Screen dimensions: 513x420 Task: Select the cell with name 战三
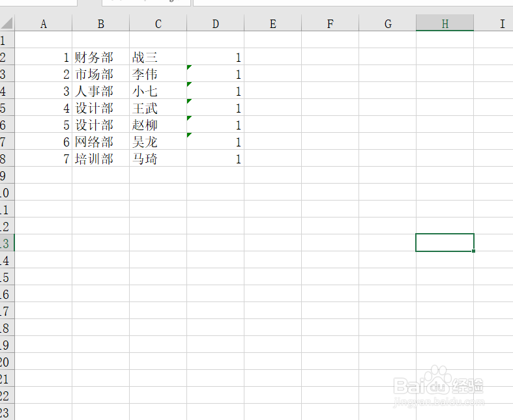pos(158,57)
